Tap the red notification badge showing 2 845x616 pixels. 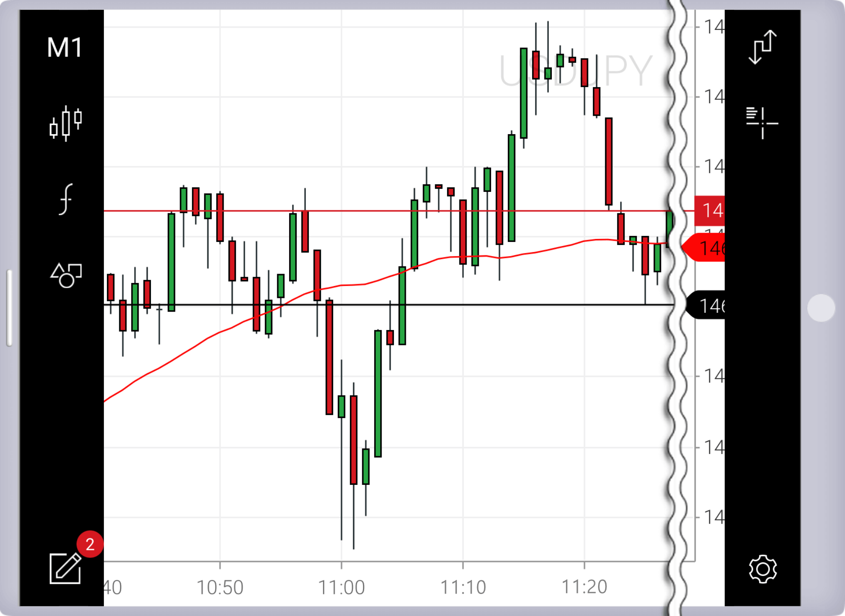click(90, 544)
